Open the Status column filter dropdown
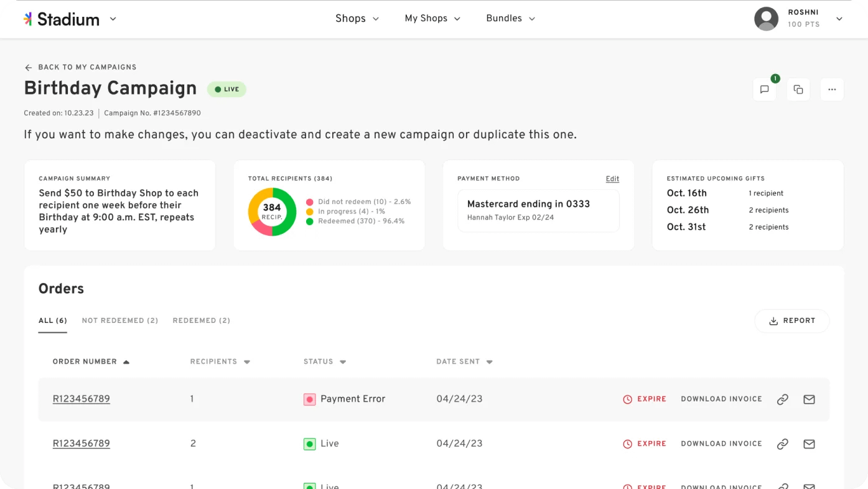The image size is (868, 489). 342,361
